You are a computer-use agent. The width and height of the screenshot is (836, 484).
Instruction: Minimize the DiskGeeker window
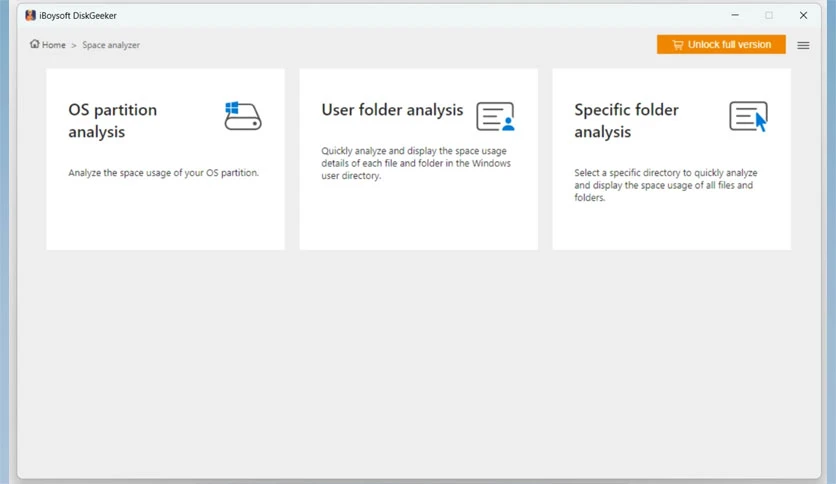[x=735, y=15]
